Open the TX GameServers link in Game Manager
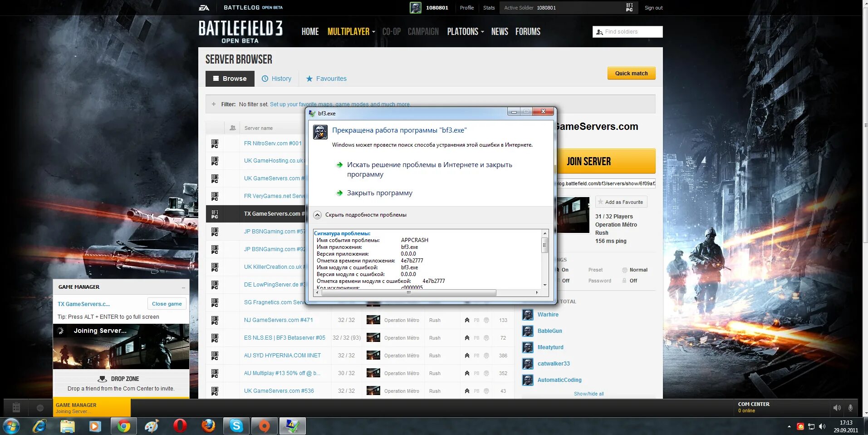Viewport: 868px width, 435px height. (x=83, y=304)
